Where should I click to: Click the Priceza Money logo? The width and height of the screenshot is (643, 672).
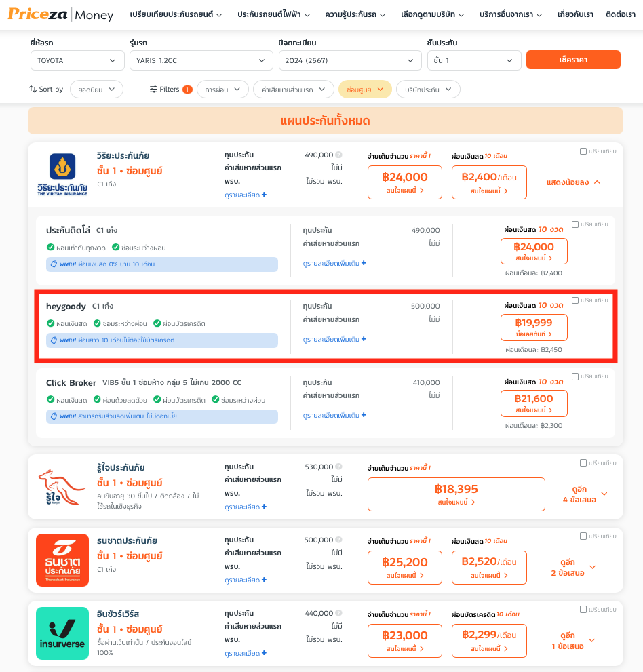pyautogui.click(x=61, y=14)
